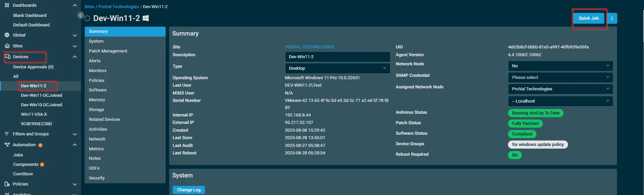Open the three-dot more actions menu
Viewport: 644px width, 195px height.
(612, 18)
